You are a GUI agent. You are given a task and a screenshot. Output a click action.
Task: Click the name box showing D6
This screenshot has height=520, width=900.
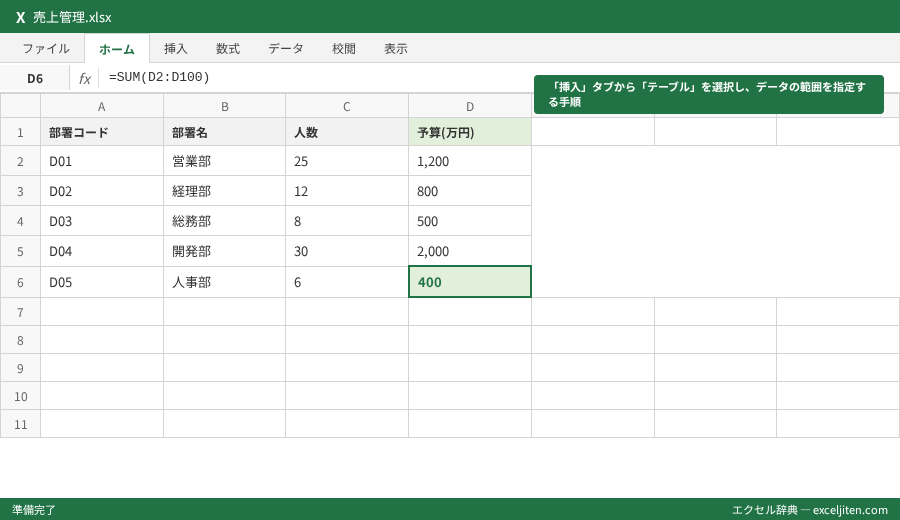(35, 79)
